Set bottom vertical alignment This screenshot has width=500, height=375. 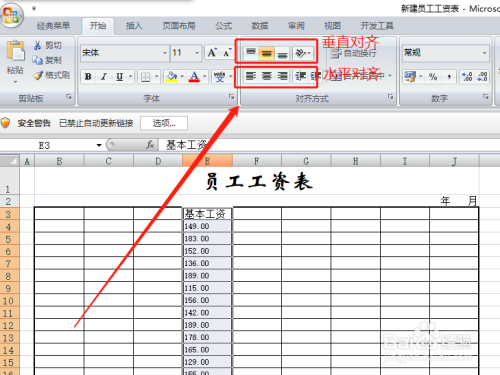[282, 53]
